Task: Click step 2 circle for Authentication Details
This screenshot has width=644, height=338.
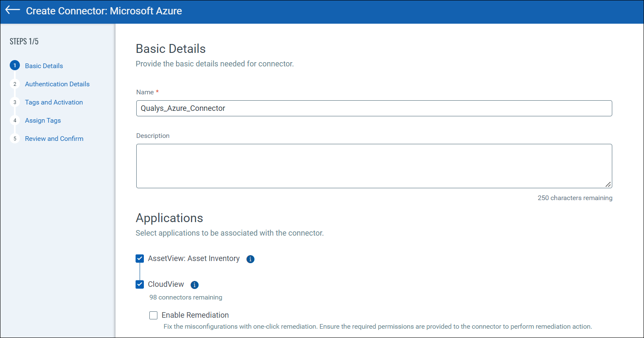Action: pos(15,84)
